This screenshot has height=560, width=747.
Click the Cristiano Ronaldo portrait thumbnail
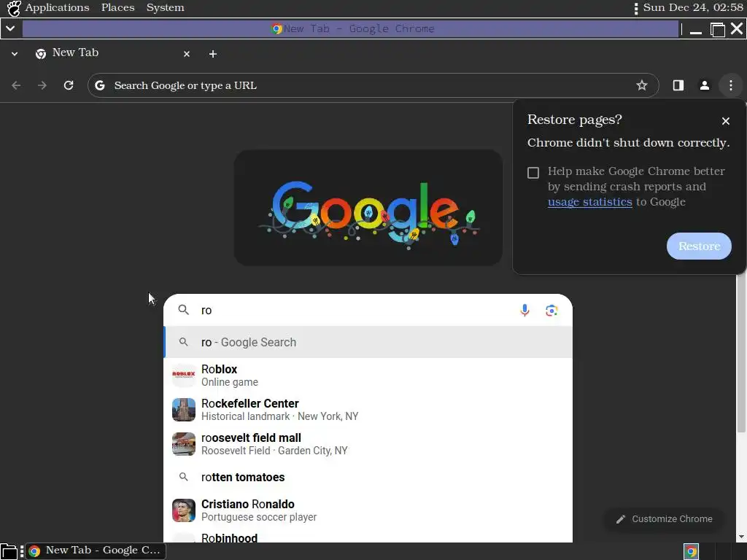pyautogui.click(x=183, y=510)
